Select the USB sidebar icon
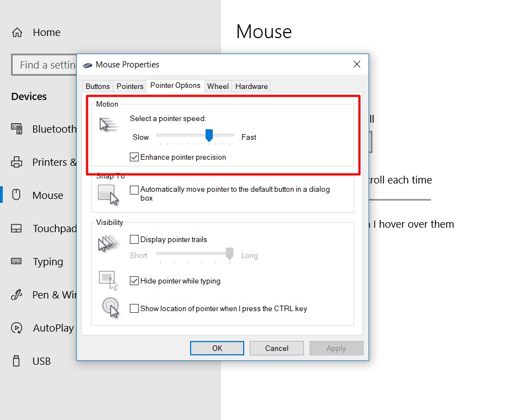Image resolution: width=531 pixels, height=420 pixels. (17, 361)
